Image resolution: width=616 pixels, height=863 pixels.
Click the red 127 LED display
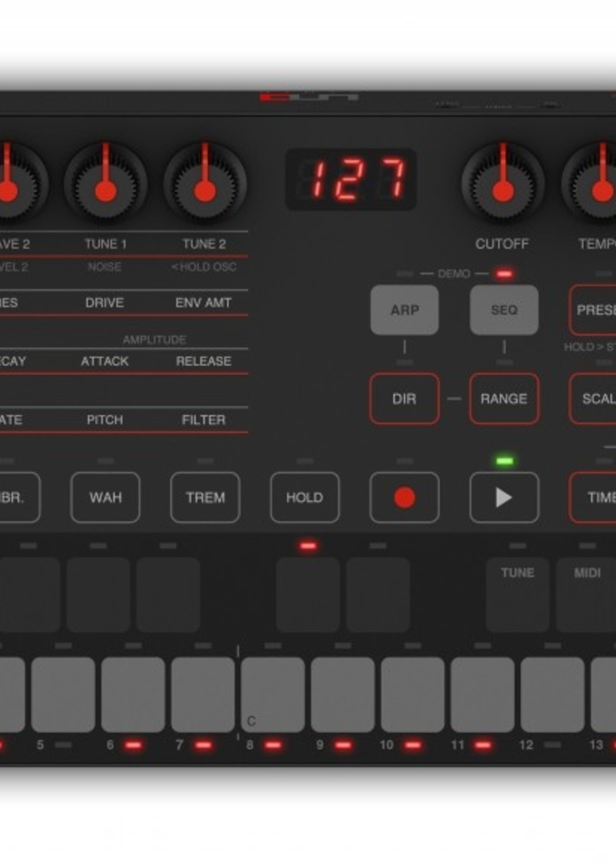351,179
